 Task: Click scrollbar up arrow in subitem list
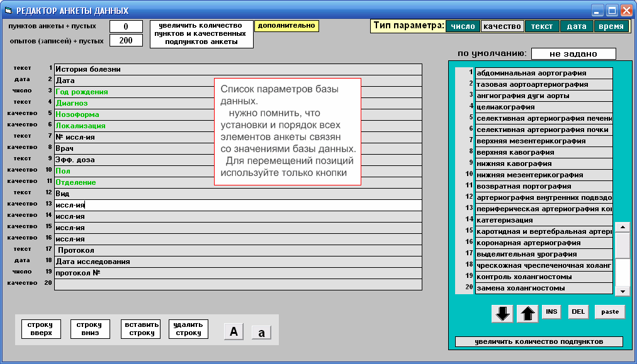click(x=622, y=227)
